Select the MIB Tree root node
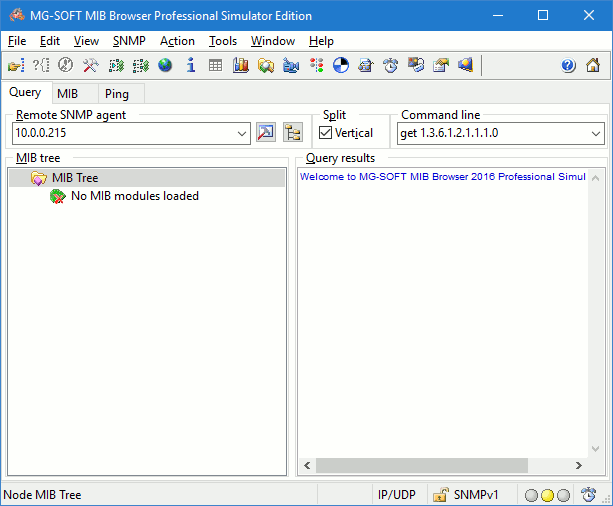Screen dimensions: 613x506 click(74, 178)
